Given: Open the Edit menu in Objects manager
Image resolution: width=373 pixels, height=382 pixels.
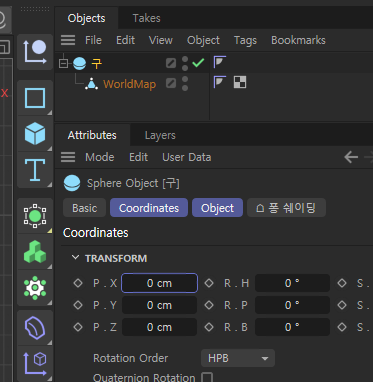Looking at the screenshot, I should [x=125, y=40].
